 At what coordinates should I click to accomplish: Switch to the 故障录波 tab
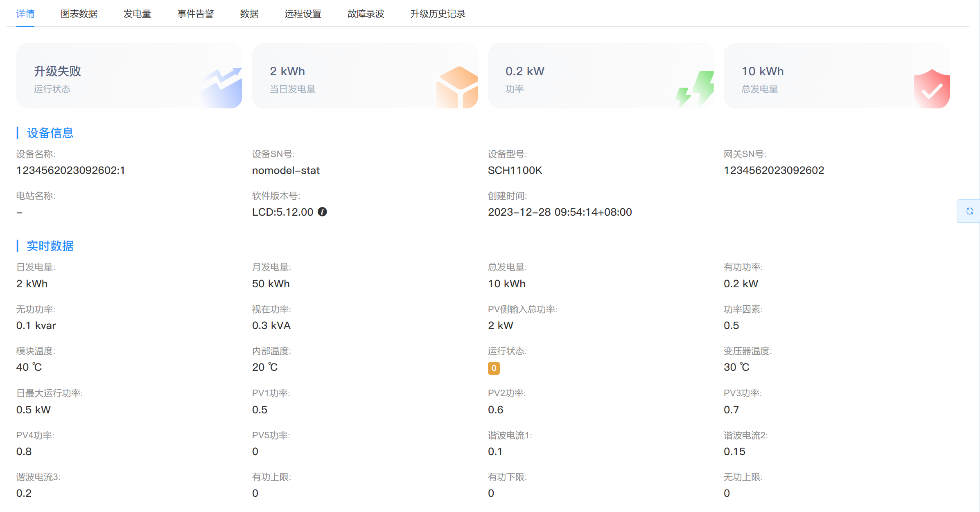(366, 14)
